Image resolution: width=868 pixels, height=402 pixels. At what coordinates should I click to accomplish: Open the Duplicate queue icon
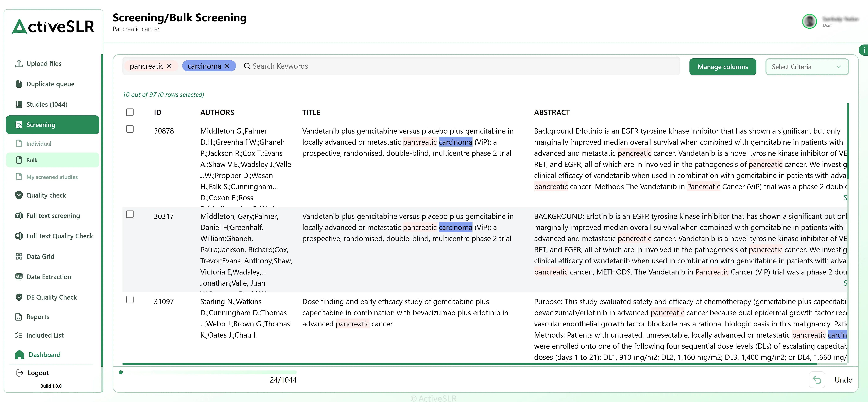click(19, 84)
